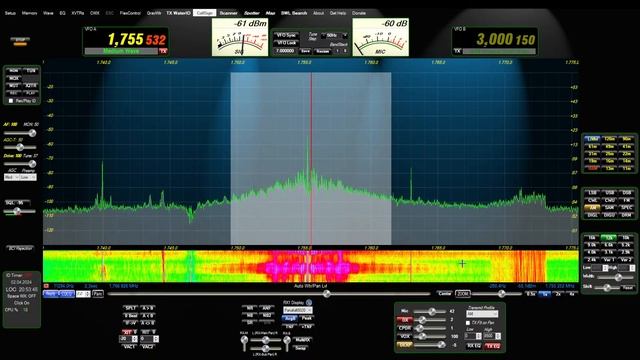Select the USB mode button
Image resolution: width=640 pixels, height=360 pixels.
(x=609, y=193)
